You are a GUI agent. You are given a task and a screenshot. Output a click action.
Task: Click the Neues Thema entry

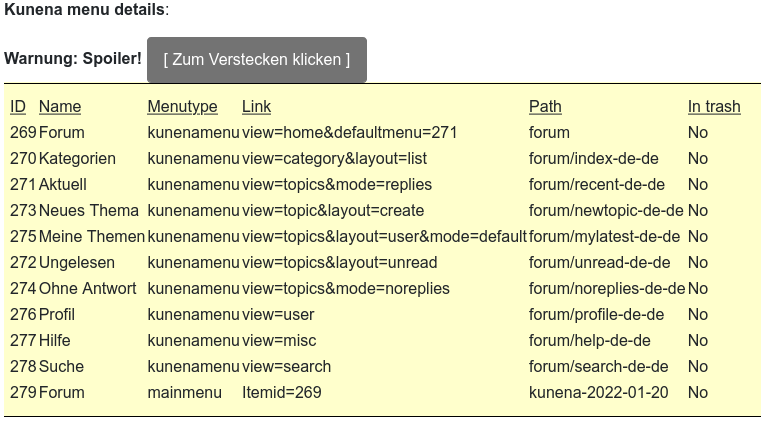pyautogui.click(x=89, y=210)
